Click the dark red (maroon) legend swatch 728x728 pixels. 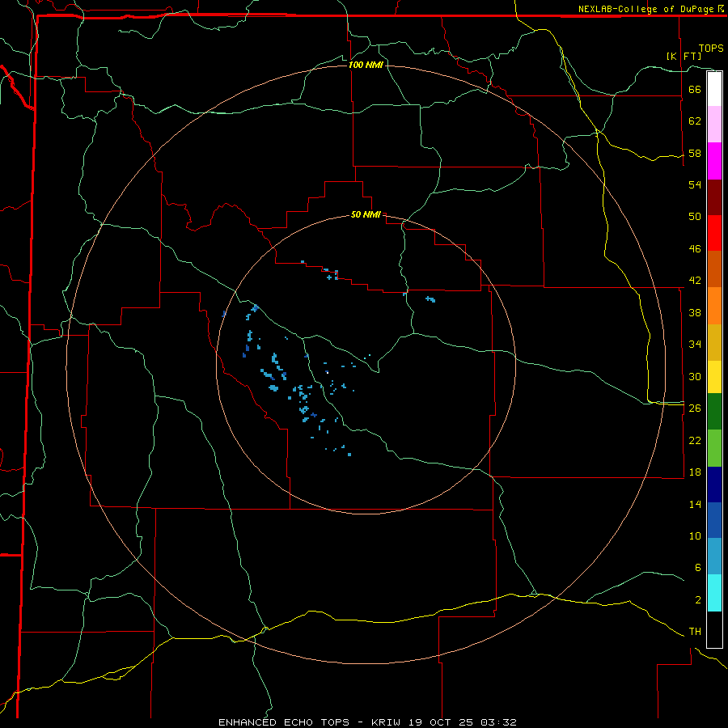[x=714, y=197]
